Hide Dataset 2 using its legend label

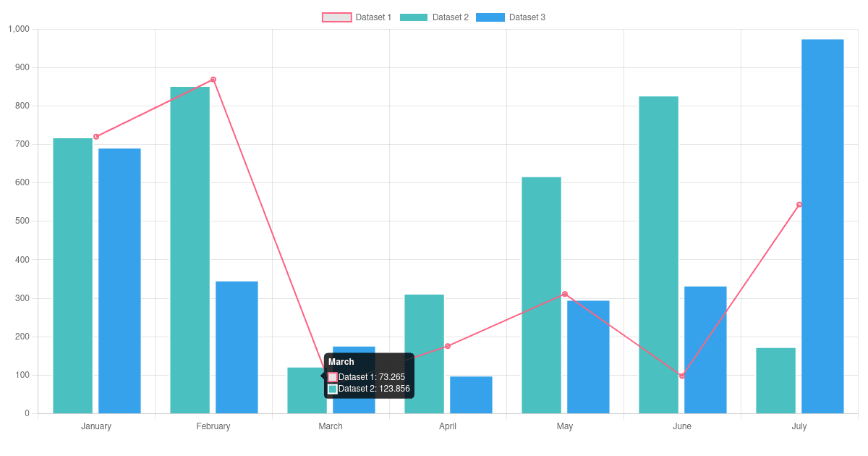pyautogui.click(x=450, y=17)
